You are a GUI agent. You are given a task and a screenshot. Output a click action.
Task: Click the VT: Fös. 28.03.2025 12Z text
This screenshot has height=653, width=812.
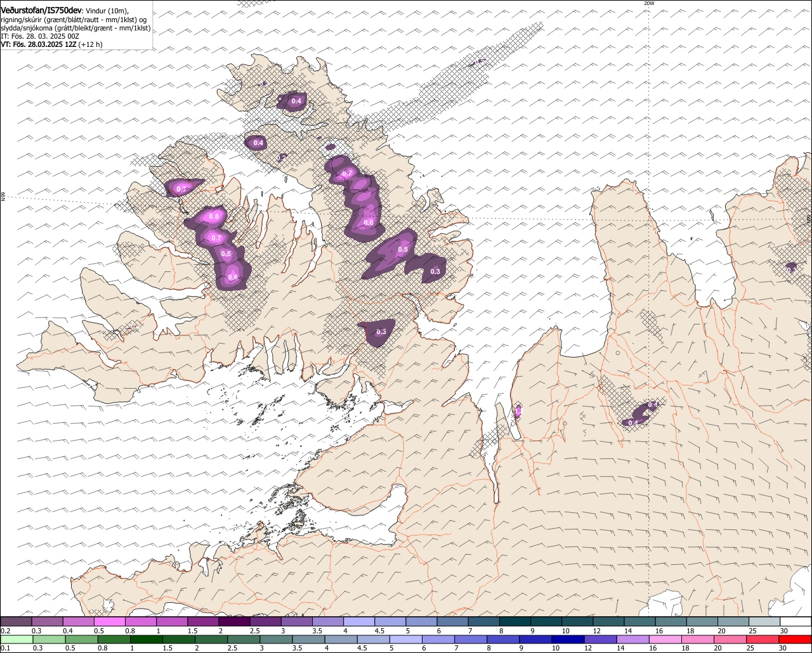(39, 45)
